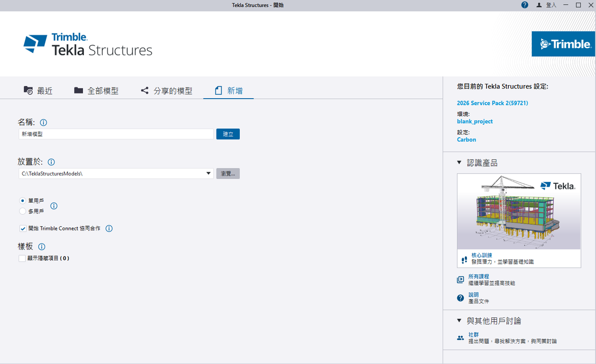596x364 pixels.
Task: Click the 建立 button
Action: tap(228, 134)
